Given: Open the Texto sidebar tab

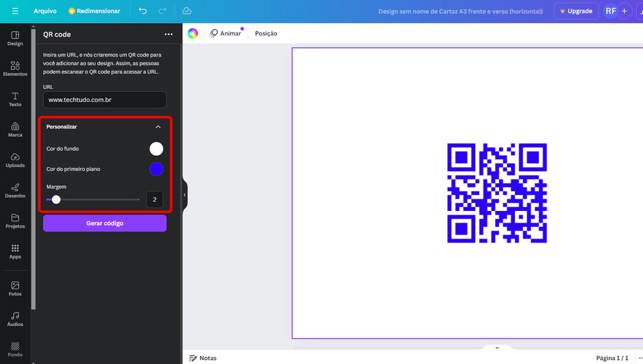Looking at the screenshot, I should (x=15, y=99).
